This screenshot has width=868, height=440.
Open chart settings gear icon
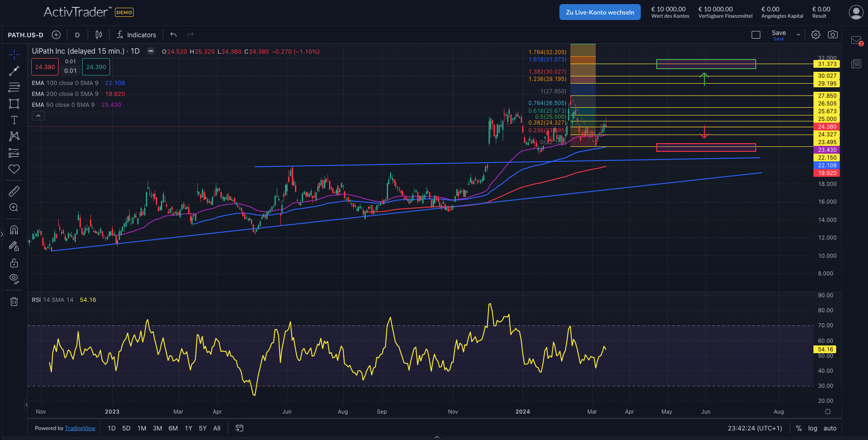[x=816, y=35]
